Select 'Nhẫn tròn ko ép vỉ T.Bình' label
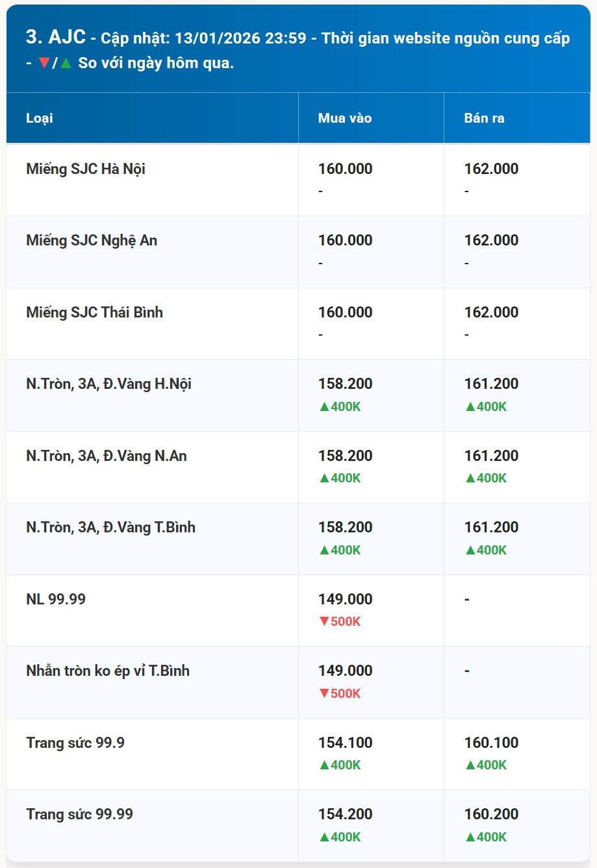The height and width of the screenshot is (868, 597). [108, 671]
